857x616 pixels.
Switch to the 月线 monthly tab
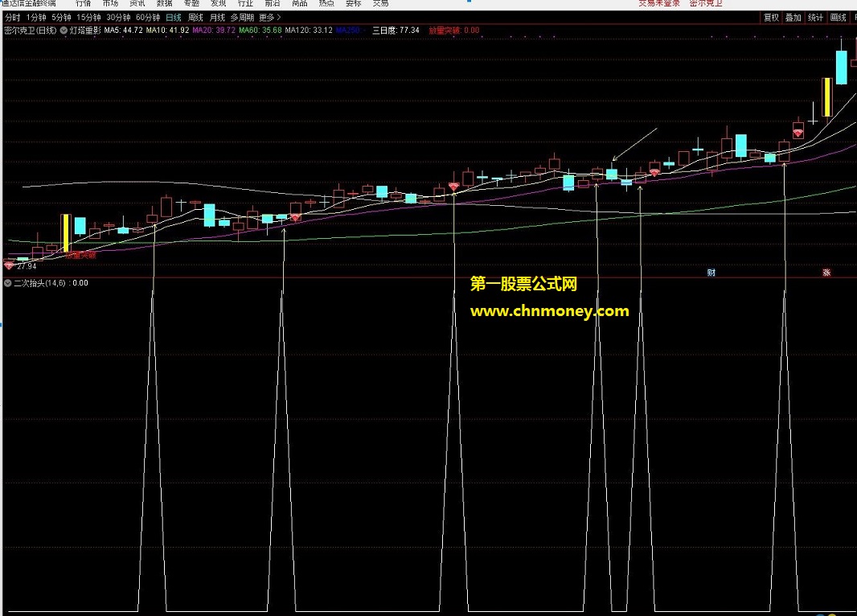coord(217,18)
